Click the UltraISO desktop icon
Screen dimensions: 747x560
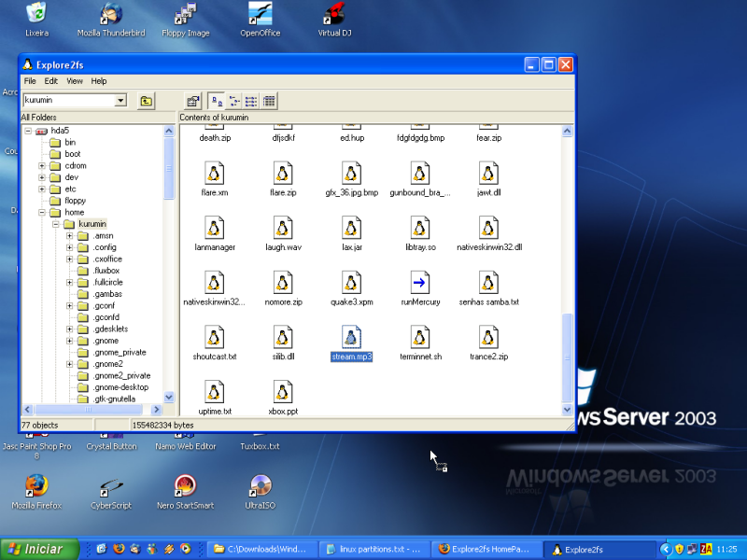coord(261,492)
